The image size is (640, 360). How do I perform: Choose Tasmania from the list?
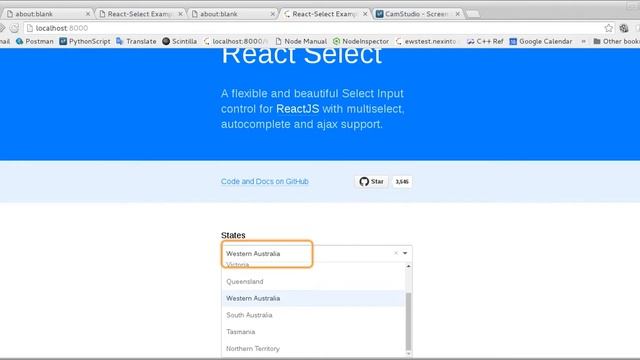point(313,332)
